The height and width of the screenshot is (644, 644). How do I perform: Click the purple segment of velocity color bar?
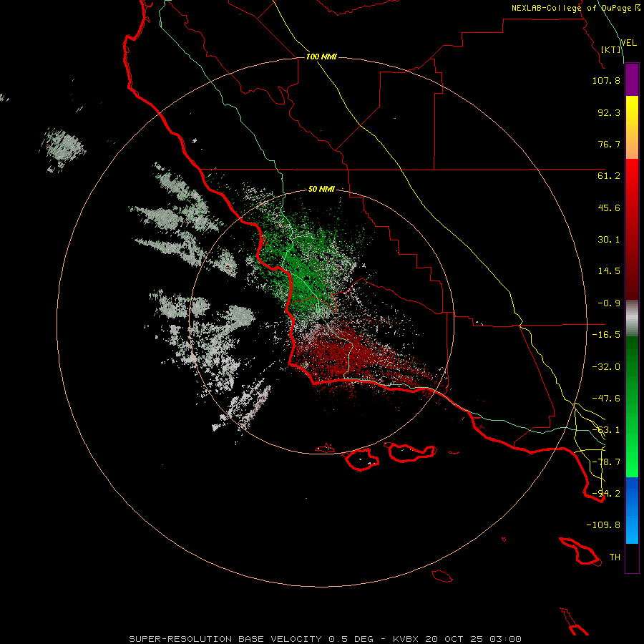tap(632, 80)
